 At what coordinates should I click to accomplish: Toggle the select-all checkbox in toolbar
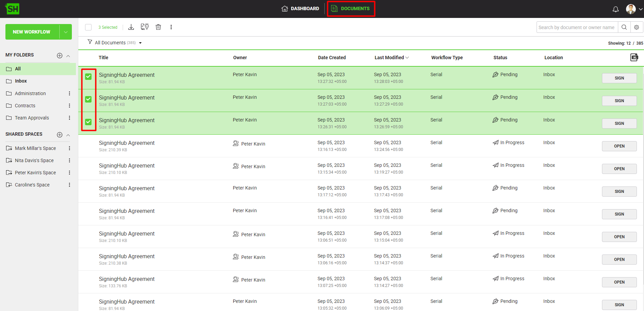coord(88,27)
